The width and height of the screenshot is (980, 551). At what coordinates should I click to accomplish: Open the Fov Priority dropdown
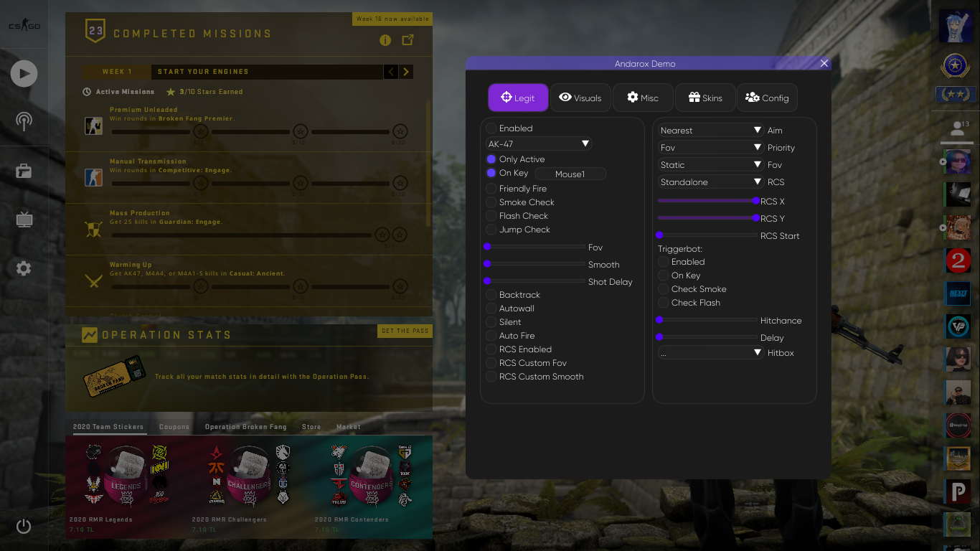coord(711,148)
